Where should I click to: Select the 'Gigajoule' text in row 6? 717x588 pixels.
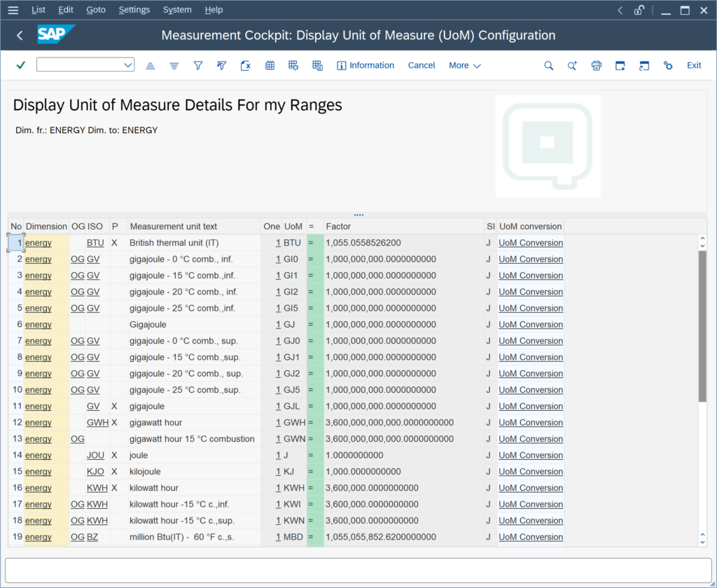click(148, 325)
